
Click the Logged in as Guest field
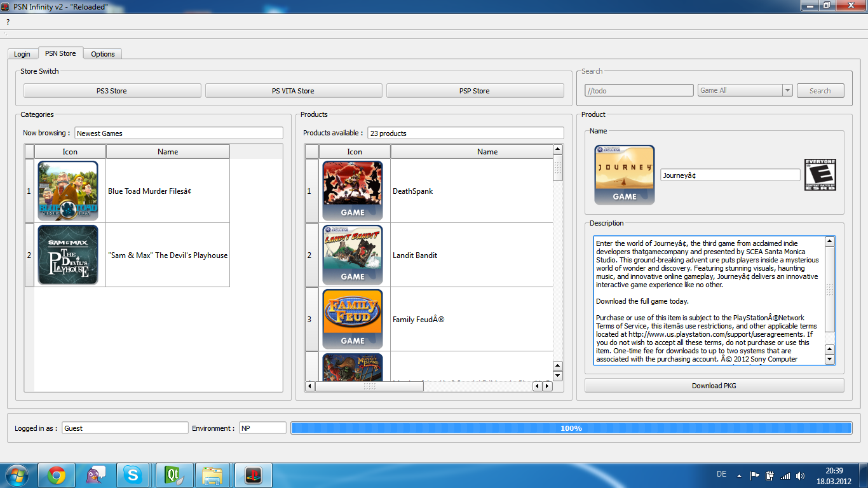(x=125, y=428)
